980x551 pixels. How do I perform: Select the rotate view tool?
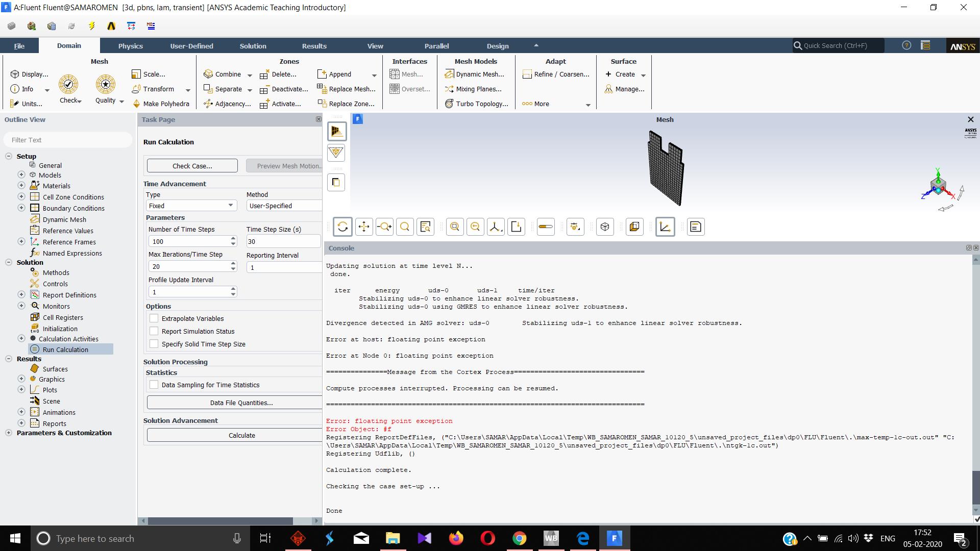click(x=342, y=227)
